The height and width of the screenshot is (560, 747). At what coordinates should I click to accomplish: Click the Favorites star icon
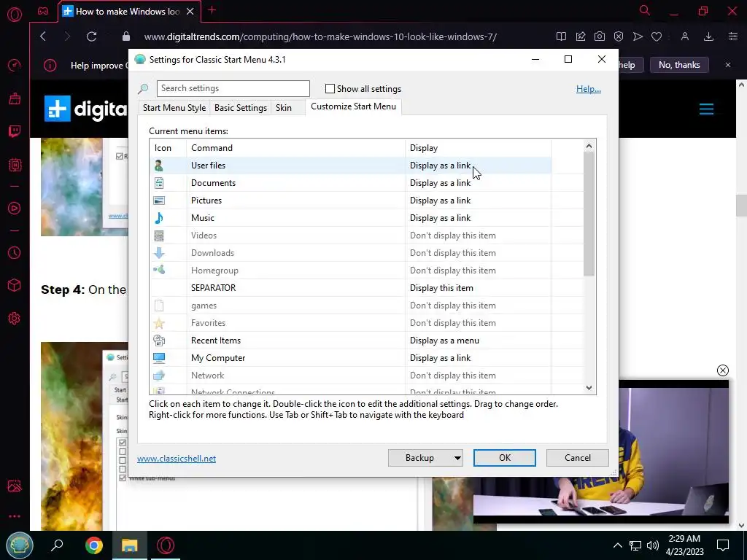[159, 323]
